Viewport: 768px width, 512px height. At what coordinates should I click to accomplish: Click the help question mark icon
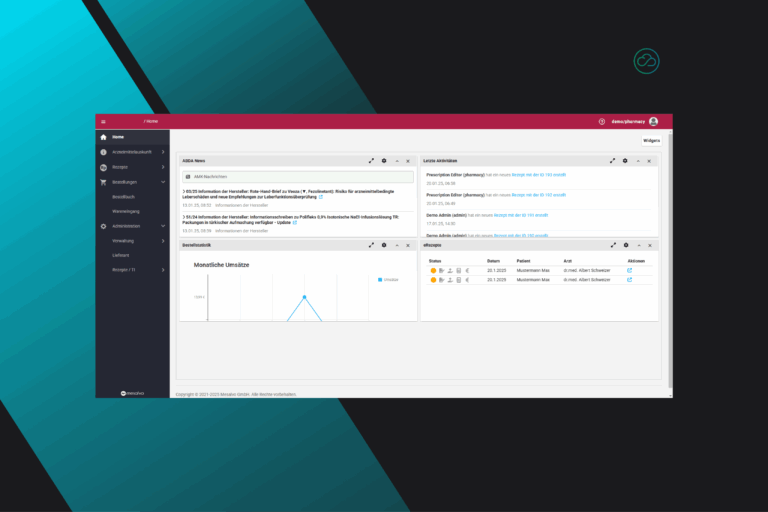coord(602,121)
